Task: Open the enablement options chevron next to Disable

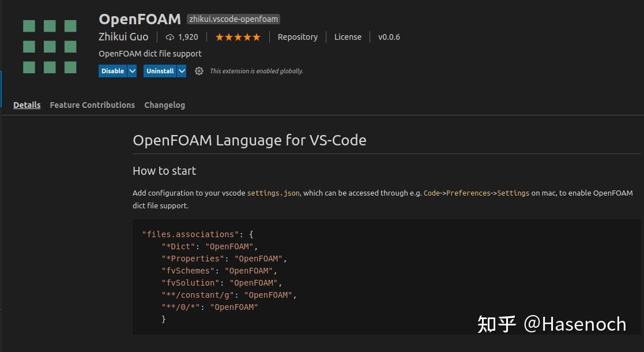Action: tap(132, 71)
